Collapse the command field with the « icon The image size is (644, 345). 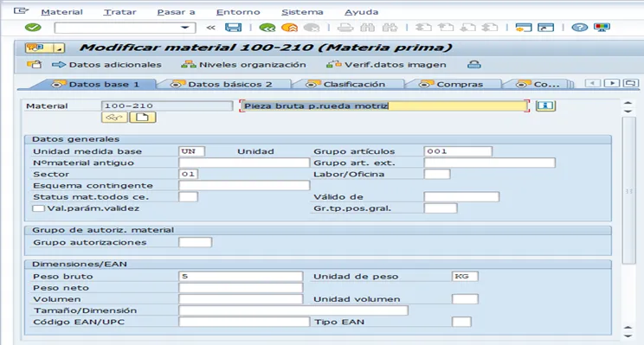pyautogui.click(x=210, y=28)
